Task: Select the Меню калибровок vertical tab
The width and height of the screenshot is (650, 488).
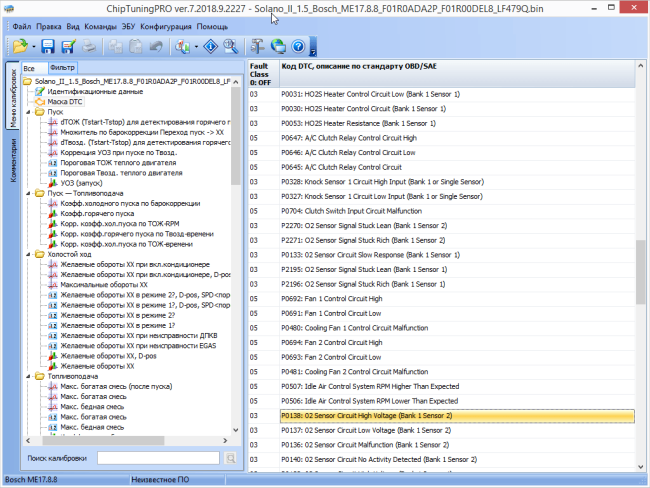Action: coord(12,96)
